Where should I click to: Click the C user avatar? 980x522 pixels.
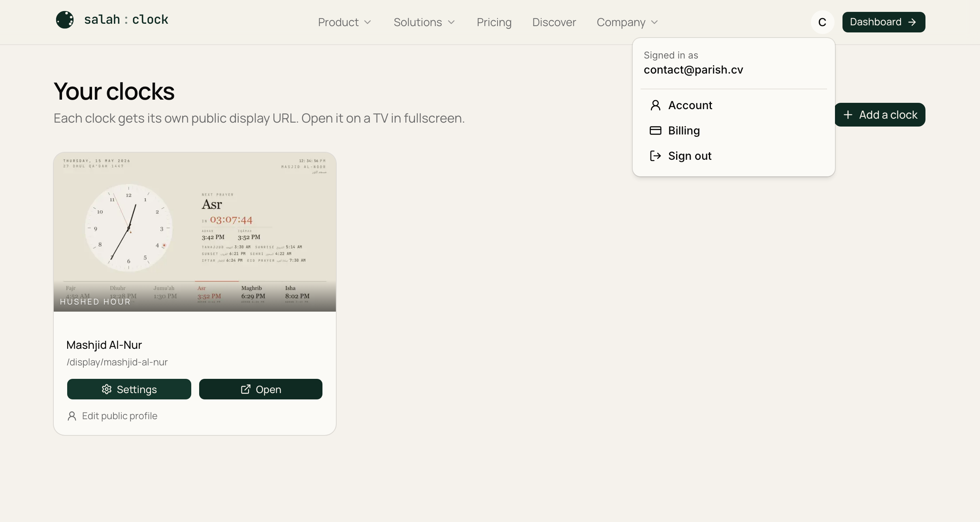click(822, 22)
